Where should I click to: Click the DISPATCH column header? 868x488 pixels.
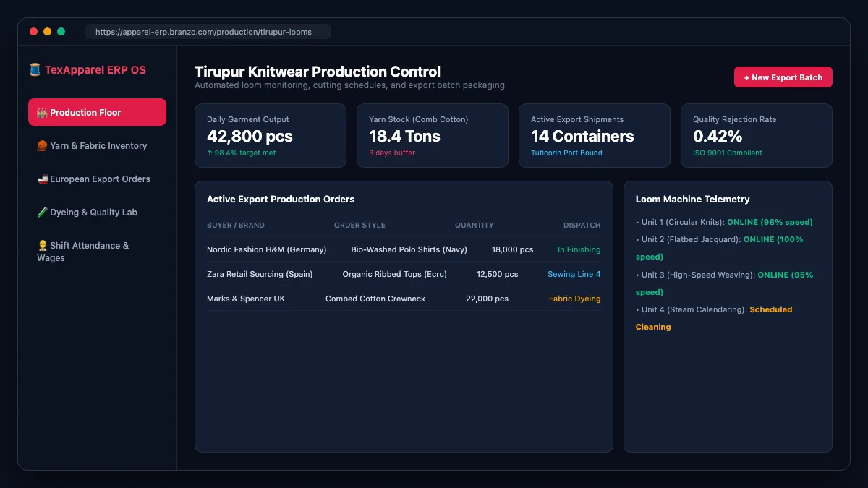(582, 226)
